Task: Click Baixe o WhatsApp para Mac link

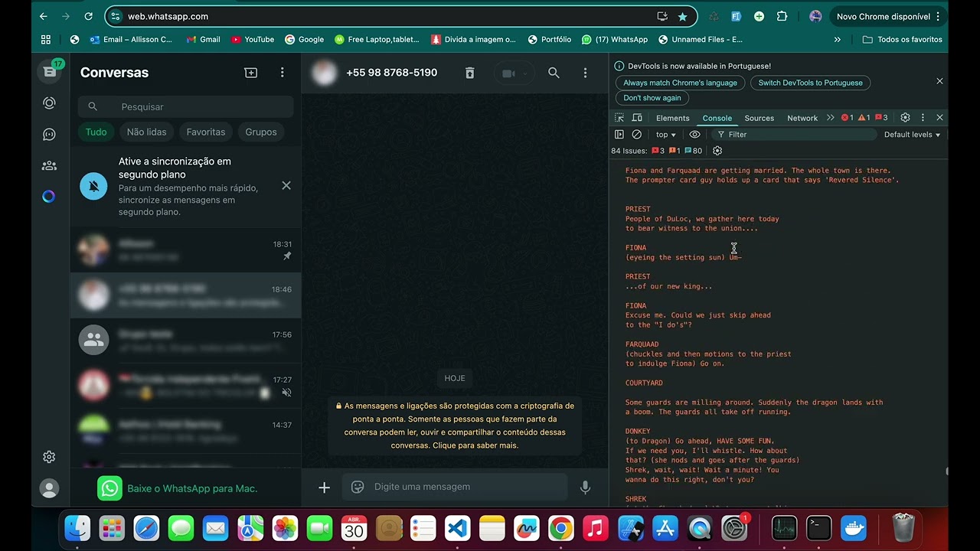Action: [x=192, y=488]
